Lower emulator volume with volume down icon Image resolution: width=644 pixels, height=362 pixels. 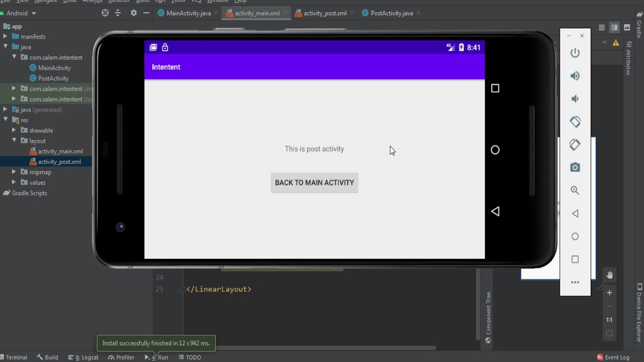pyautogui.click(x=575, y=99)
